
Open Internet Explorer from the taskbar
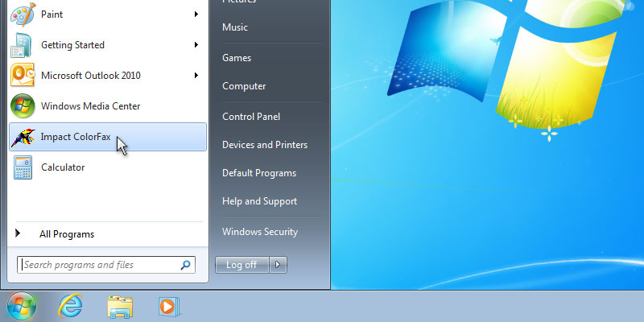(x=71, y=306)
